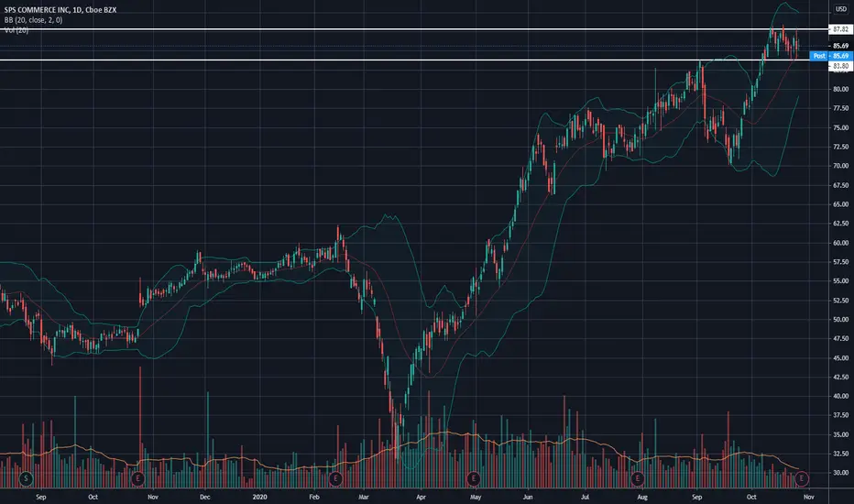Open the upcoming earnings marker E at the chart's end
The width and height of the screenshot is (854, 504).
(x=801, y=479)
